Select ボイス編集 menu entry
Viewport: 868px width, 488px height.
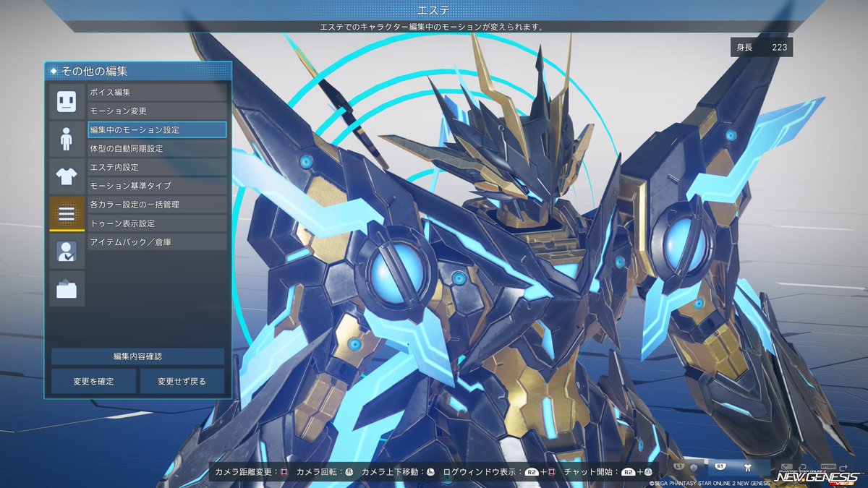click(157, 93)
